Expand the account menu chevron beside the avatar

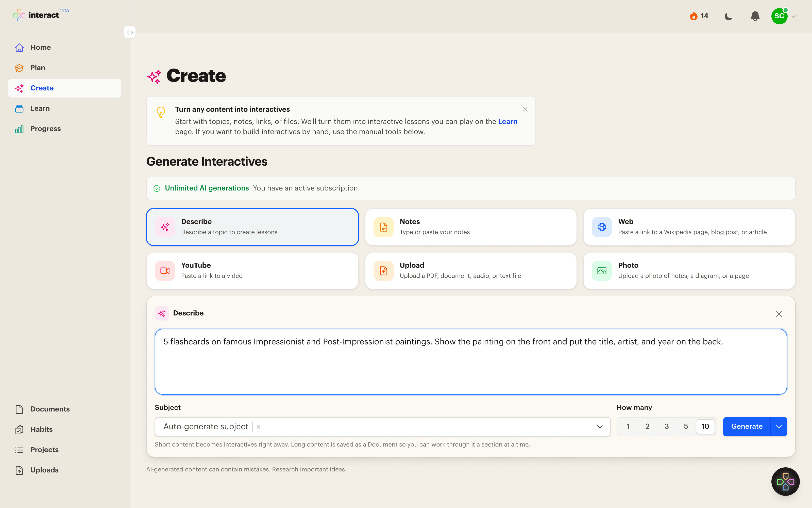(794, 17)
